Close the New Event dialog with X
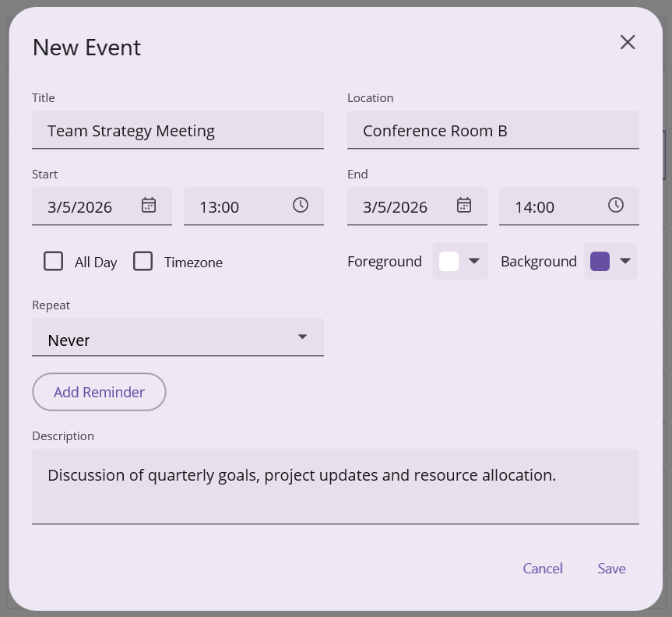672x617 pixels. (628, 42)
